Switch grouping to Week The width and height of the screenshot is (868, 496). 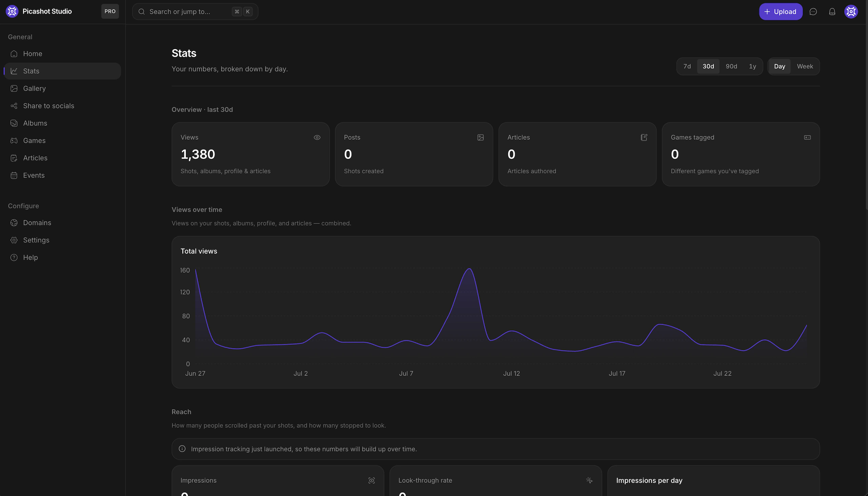[805, 66]
